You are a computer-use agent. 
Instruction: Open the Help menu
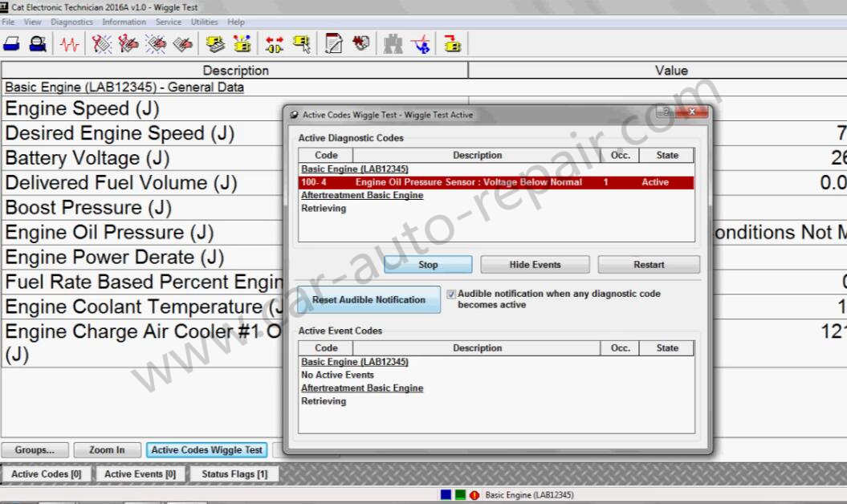pos(236,22)
